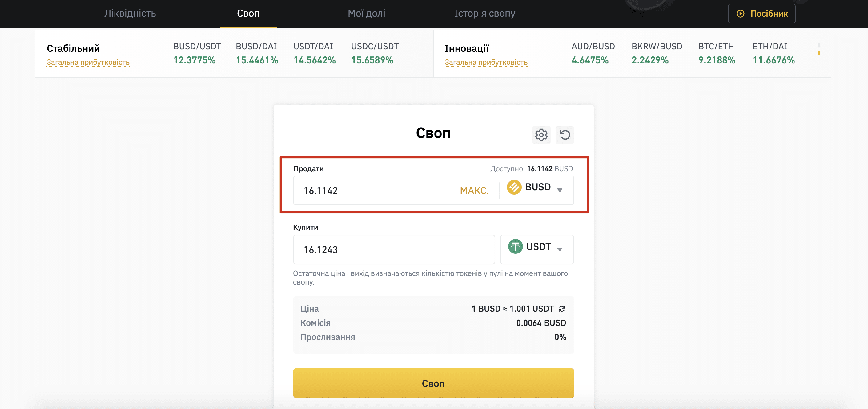Open the Мої долі tab
Screen dimensions: 868x409
click(366, 13)
